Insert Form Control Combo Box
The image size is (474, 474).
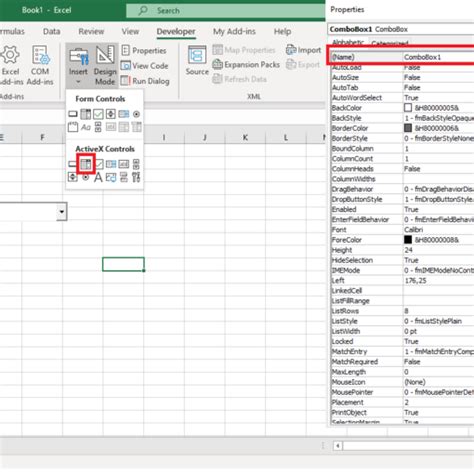[x=85, y=114]
